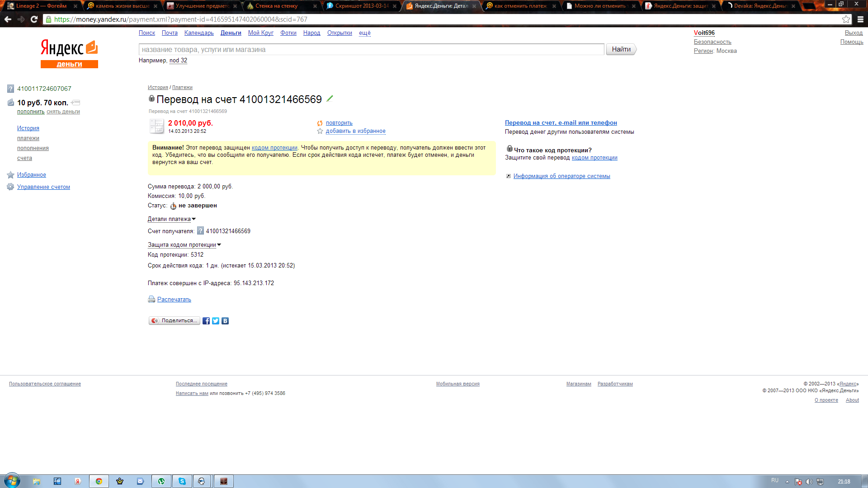
Task: Expand the 'ещё' services menu
Action: 365,33
